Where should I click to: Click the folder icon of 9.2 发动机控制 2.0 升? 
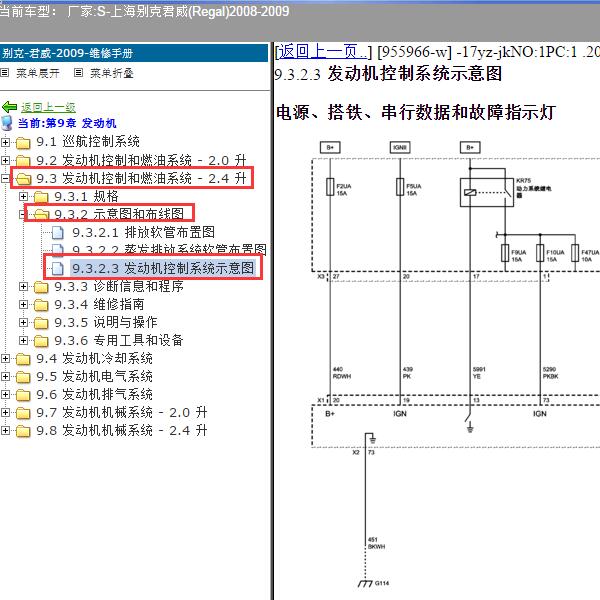tap(23, 160)
